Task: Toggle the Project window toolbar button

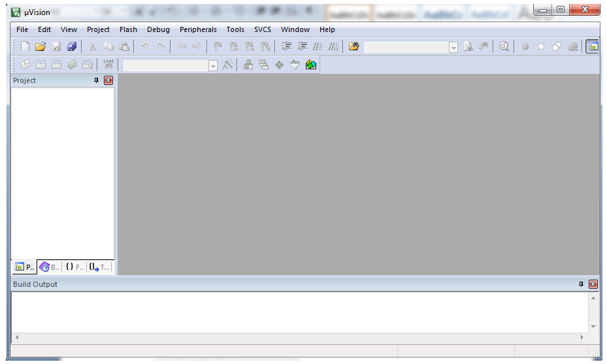Action: pyautogui.click(x=593, y=46)
